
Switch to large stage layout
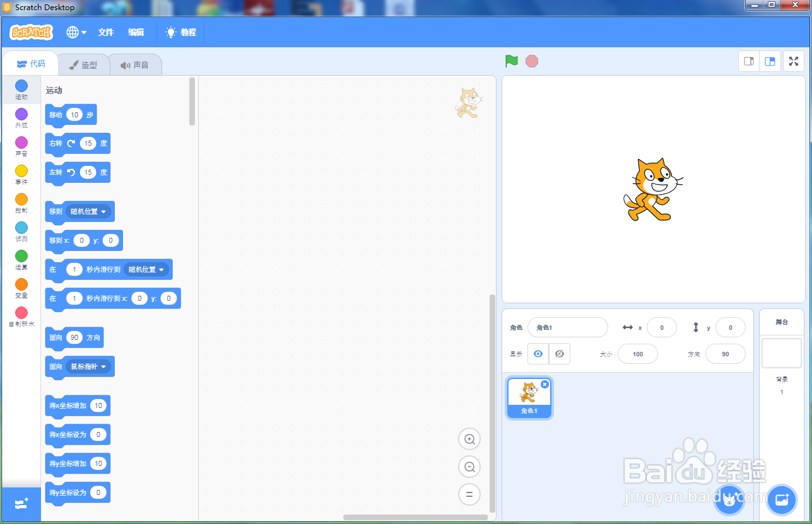[x=770, y=61]
